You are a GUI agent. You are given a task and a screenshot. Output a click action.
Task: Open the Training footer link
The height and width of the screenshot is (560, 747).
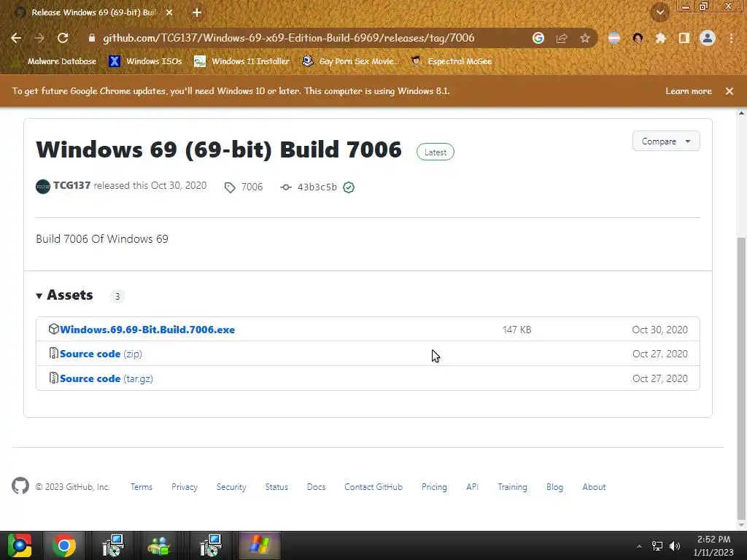click(512, 487)
